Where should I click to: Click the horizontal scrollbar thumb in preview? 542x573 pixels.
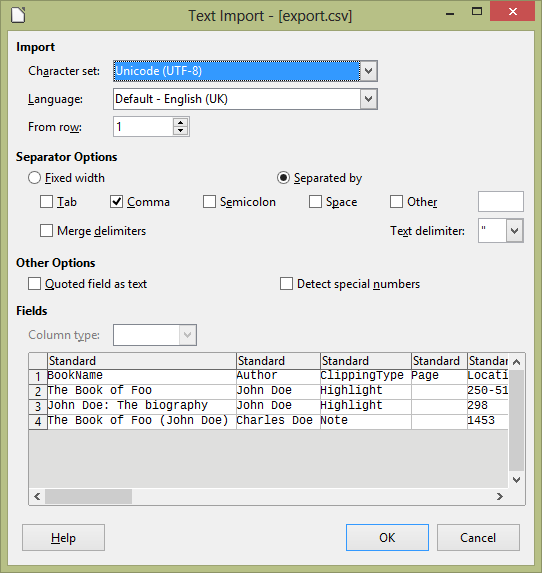coord(88,496)
